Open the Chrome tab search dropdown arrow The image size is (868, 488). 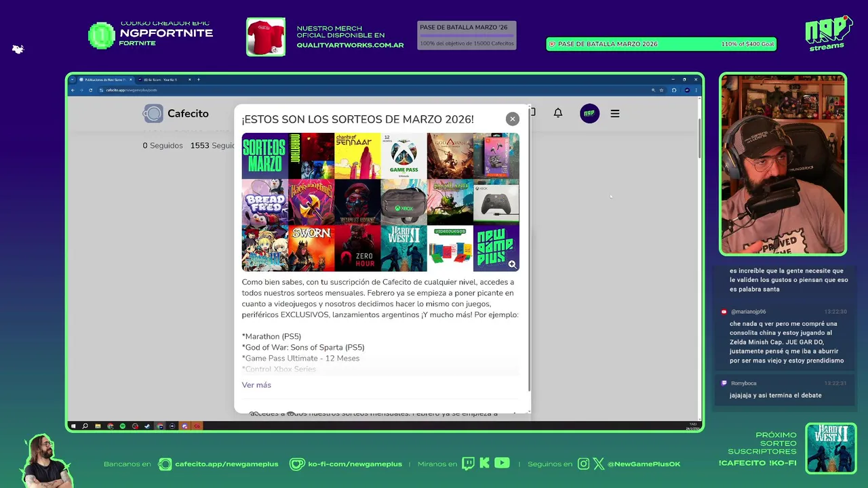click(73, 79)
